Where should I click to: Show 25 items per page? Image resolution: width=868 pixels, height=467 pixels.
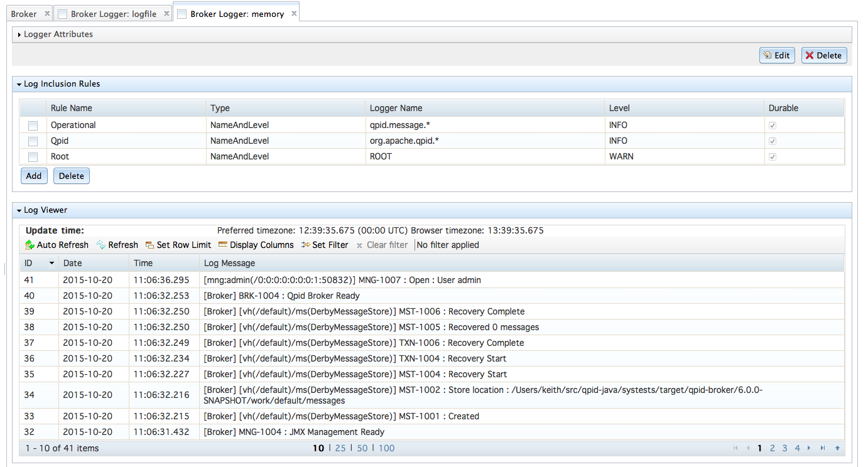pyautogui.click(x=340, y=448)
